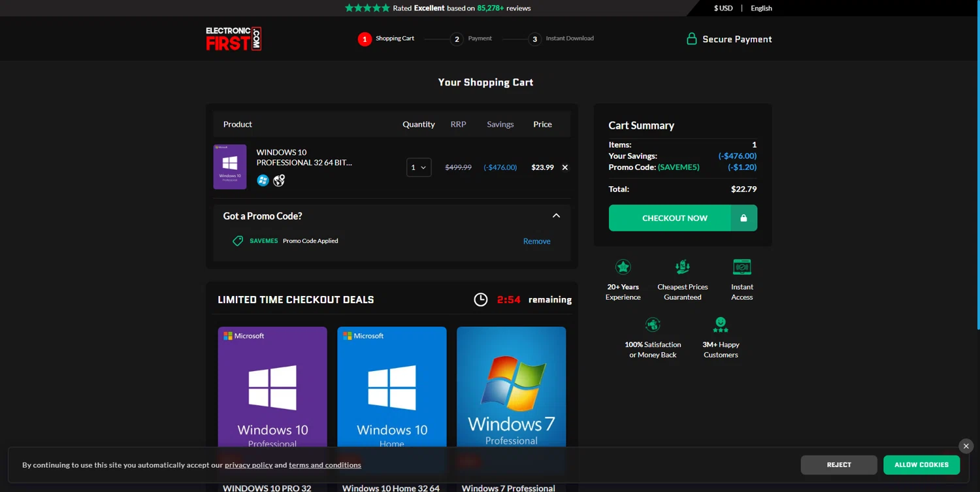
Task: Click the WINDOWS 10 PROFESSIONAL 32 64 BIT product name
Action: [x=304, y=157]
